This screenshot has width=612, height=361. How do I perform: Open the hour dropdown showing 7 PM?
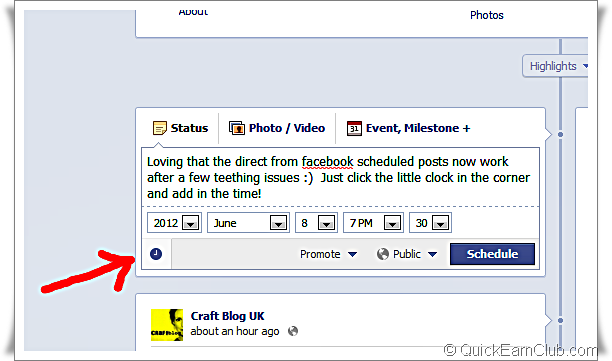coord(373,223)
